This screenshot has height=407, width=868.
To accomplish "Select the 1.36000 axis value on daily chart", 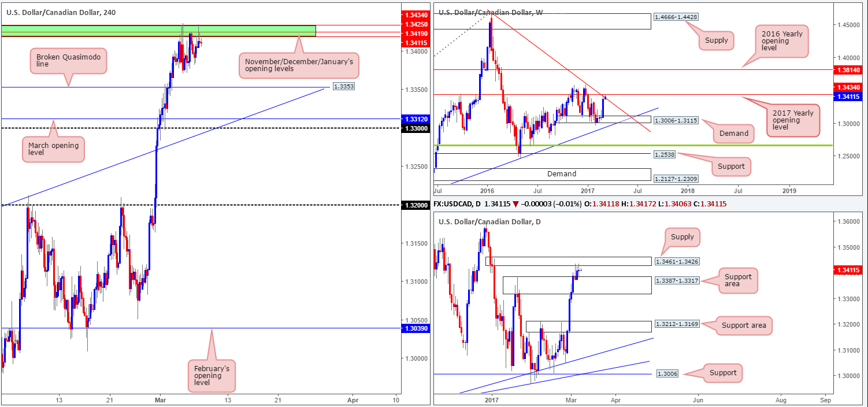I will pos(848,222).
